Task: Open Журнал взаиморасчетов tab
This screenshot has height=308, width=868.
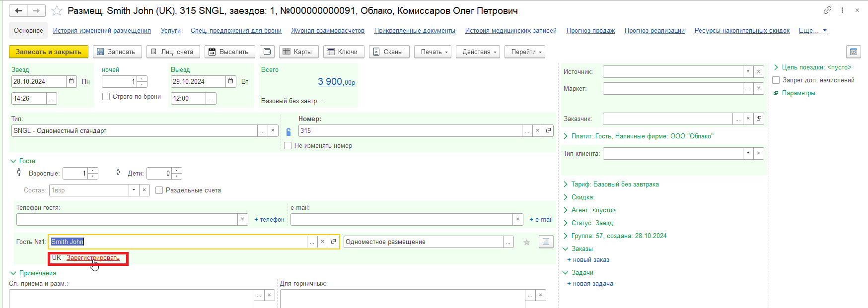Action: click(x=328, y=30)
